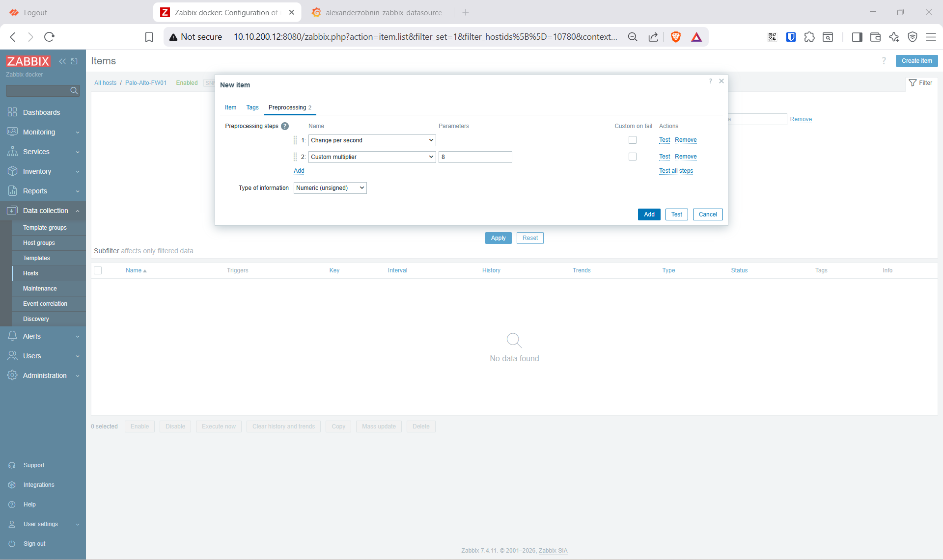Expand the Administration menu
Image resolution: width=943 pixels, height=560 pixels.
[x=43, y=375]
